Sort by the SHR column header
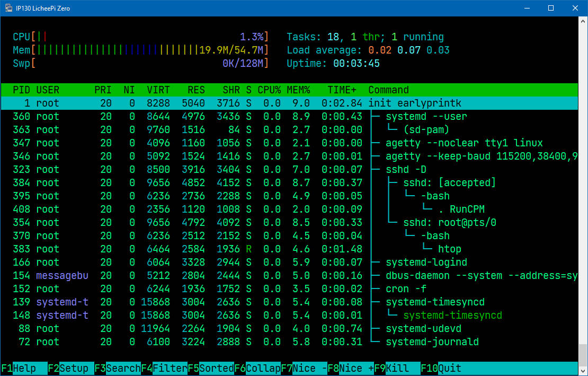Image resolution: width=588 pixels, height=376 pixels. pos(231,90)
